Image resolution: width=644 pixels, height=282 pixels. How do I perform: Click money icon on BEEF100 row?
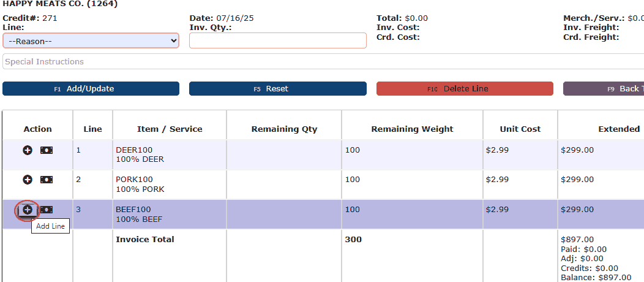47,210
